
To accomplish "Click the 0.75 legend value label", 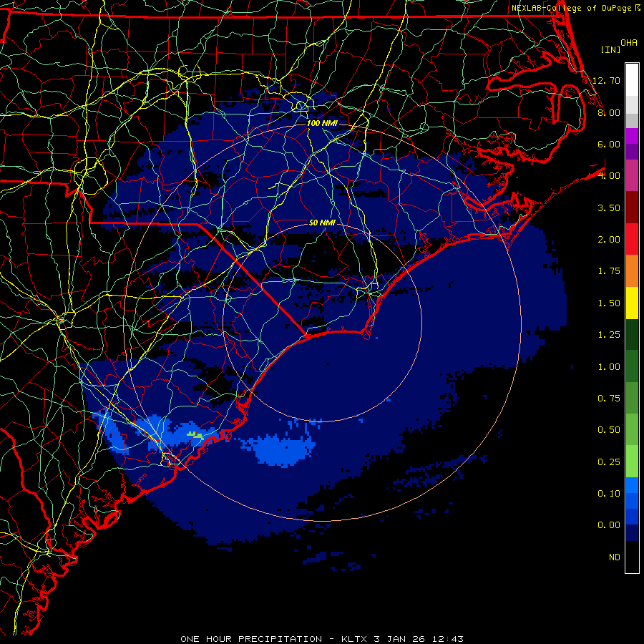I will [609, 399].
